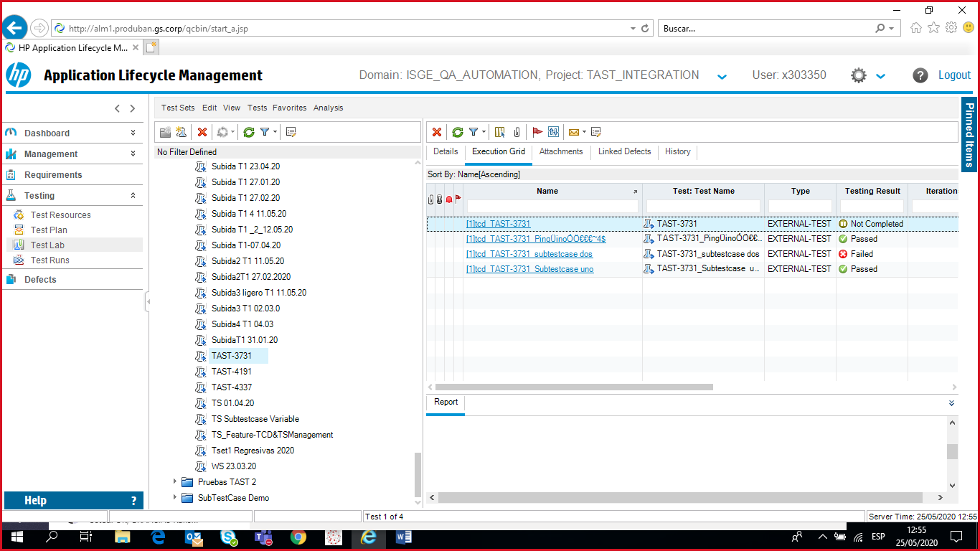Click the red delete X in test sets tree toolbar
The height and width of the screenshot is (551, 980).
point(202,132)
